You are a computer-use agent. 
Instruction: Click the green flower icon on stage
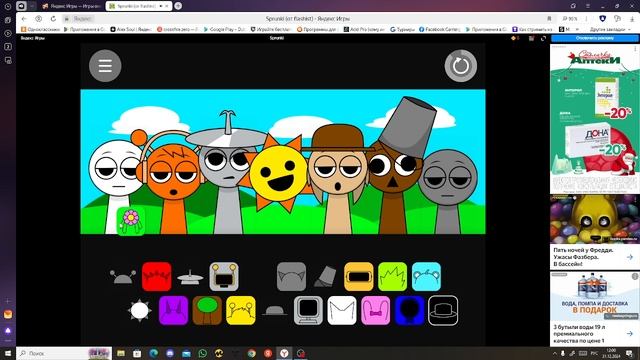(131, 221)
